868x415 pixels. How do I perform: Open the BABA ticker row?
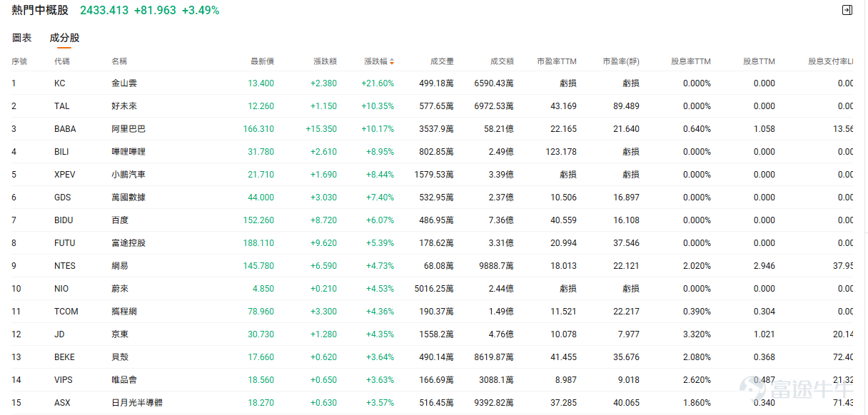pyautogui.click(x=433, y=129)
